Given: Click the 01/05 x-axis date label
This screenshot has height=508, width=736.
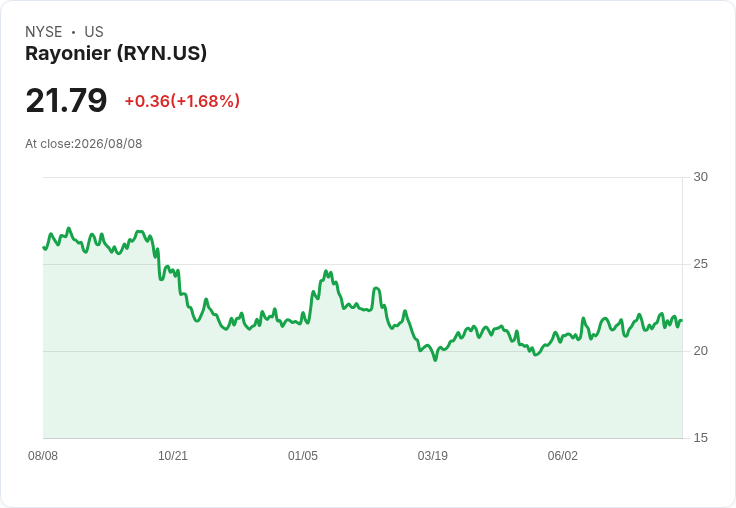Looking at the screenshot, I should [x=303, y=456].
